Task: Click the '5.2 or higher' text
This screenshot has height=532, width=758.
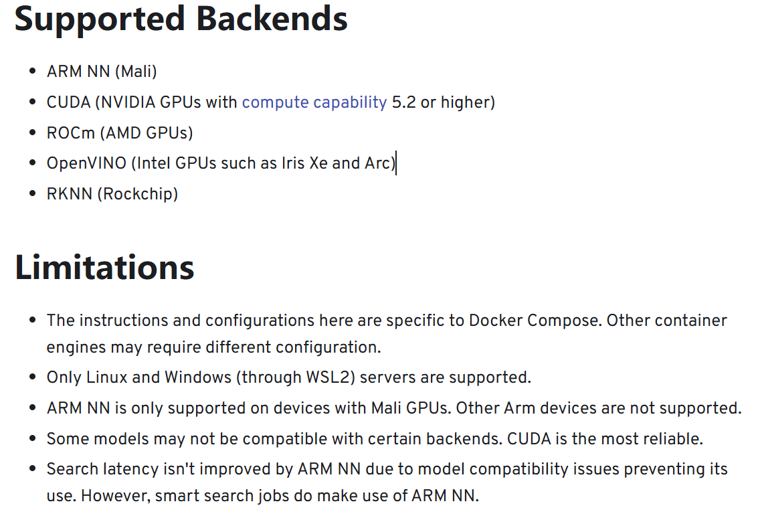Action: [x=443, y=102]
